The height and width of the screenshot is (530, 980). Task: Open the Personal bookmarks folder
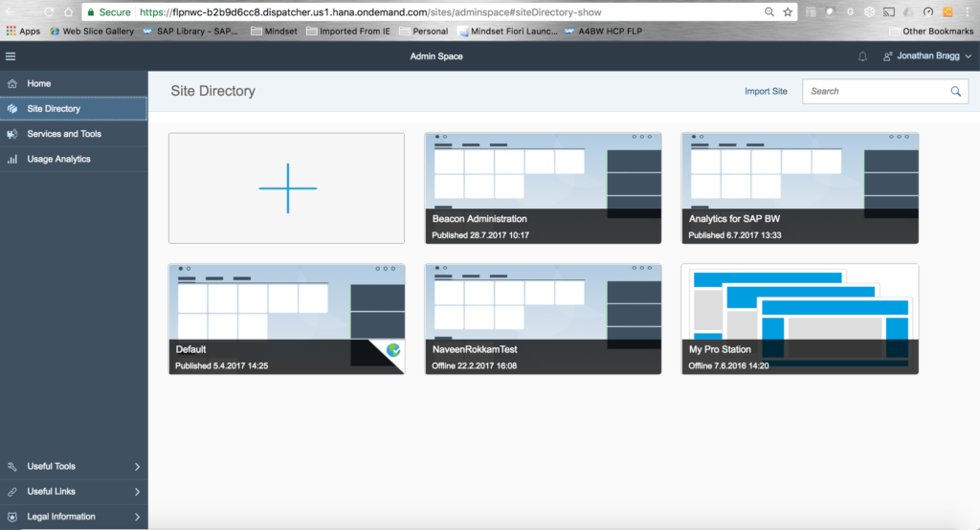(424, 32)
